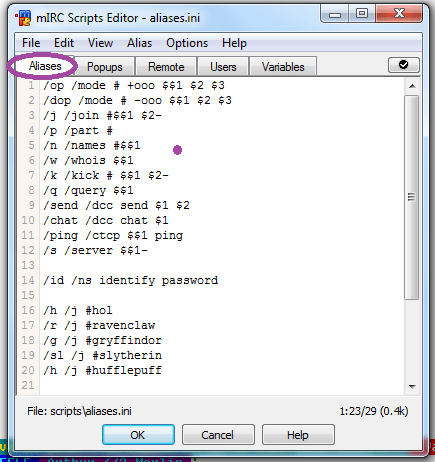Maximize the Scripts Editor window
Image resolution: width=435 pixels, height=462 pixels.
[362, 14]
